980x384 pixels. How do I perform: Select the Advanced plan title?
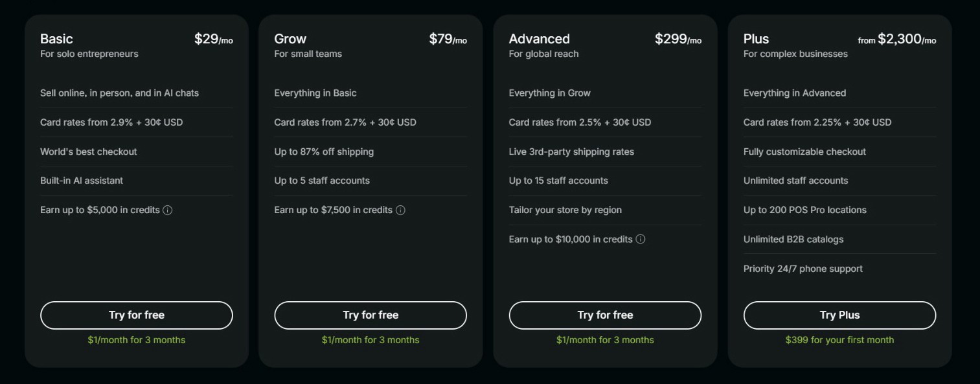(540, 38)
